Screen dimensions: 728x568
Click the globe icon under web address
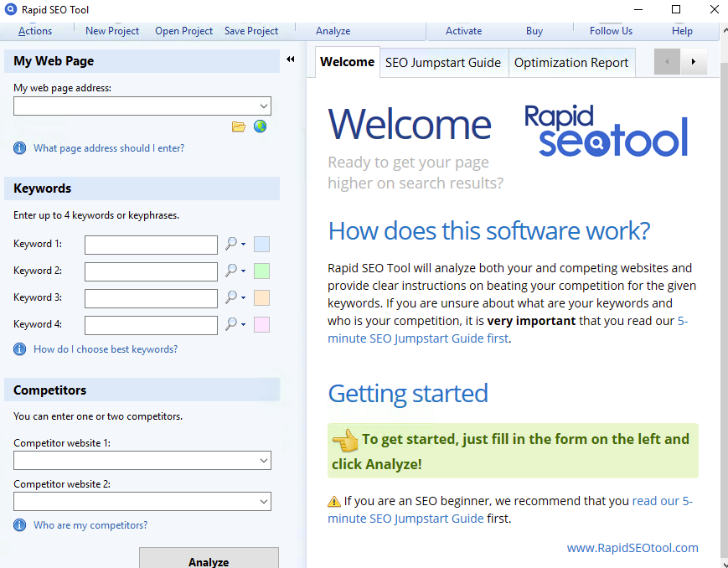260,126
